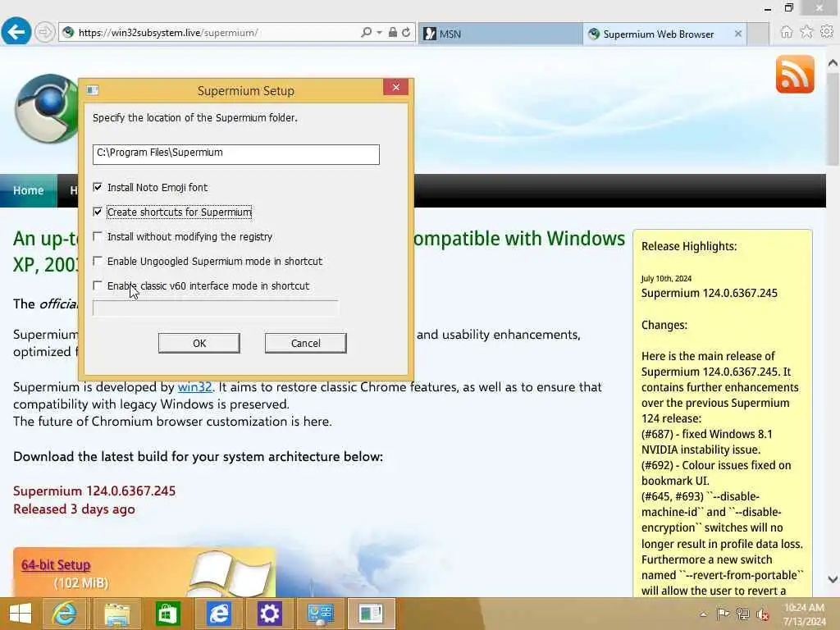840x630 pixels.
Task: Click the 64-bit Setup download link
Action: [56, 564]
